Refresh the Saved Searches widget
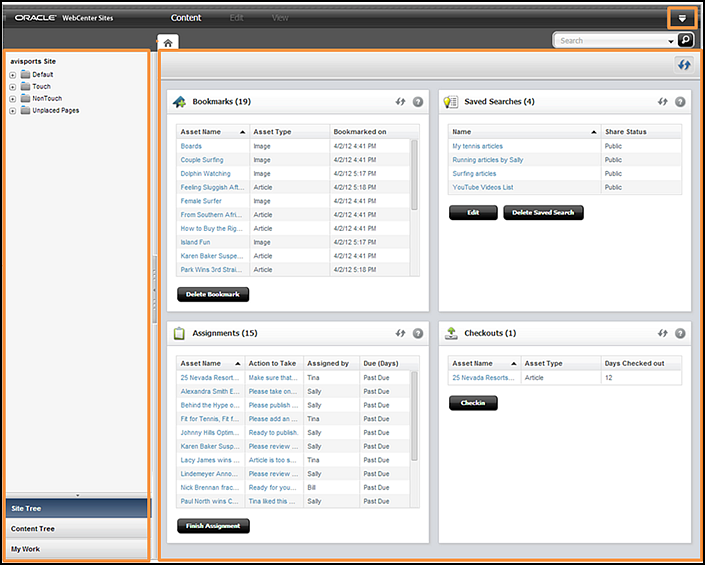 pyautogui.click(x=662, y=102)
